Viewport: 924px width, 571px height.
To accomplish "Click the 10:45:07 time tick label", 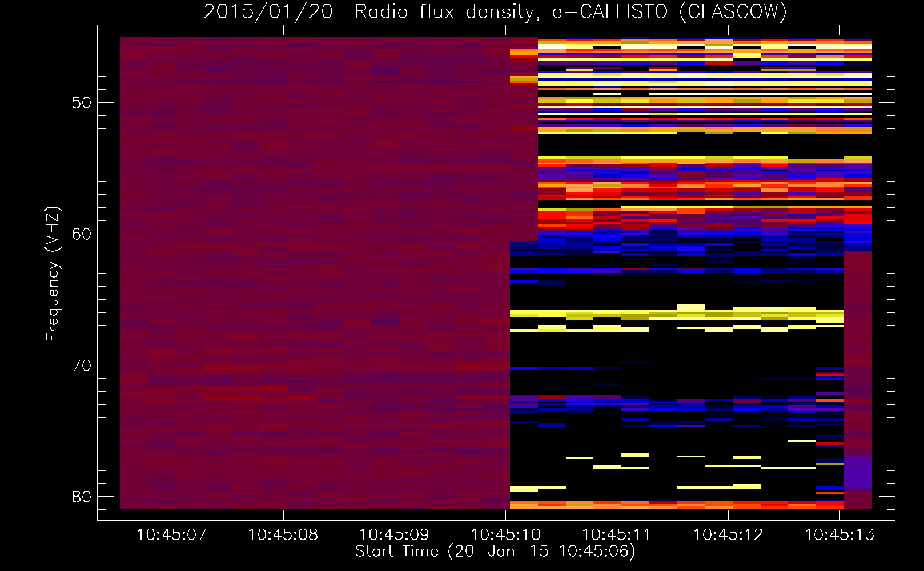I will click(x=171, y=535).
